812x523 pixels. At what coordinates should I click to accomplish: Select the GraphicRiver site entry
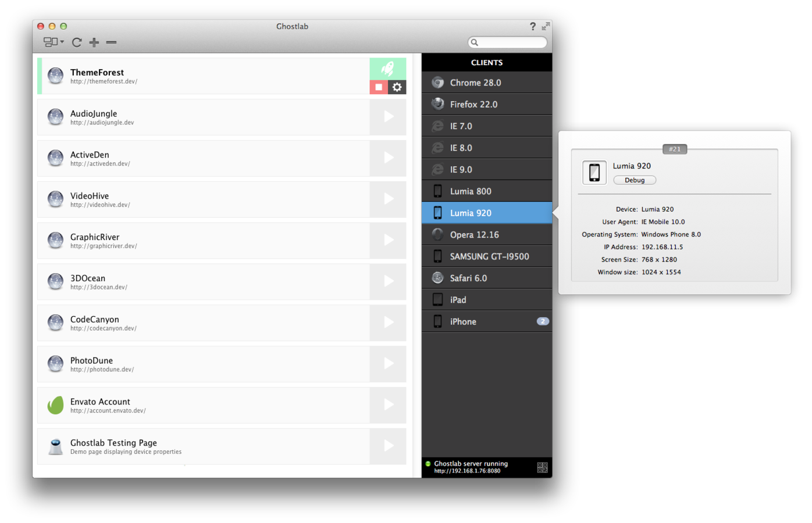[204, 241]
